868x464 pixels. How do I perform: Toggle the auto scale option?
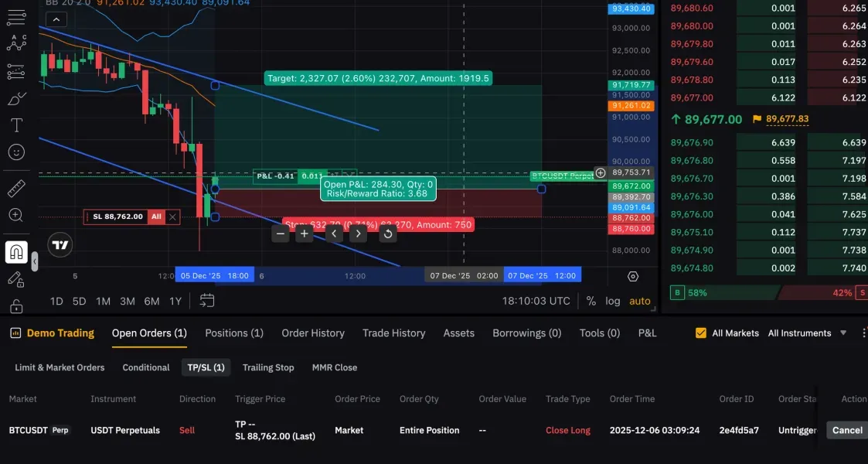[640, 301]
